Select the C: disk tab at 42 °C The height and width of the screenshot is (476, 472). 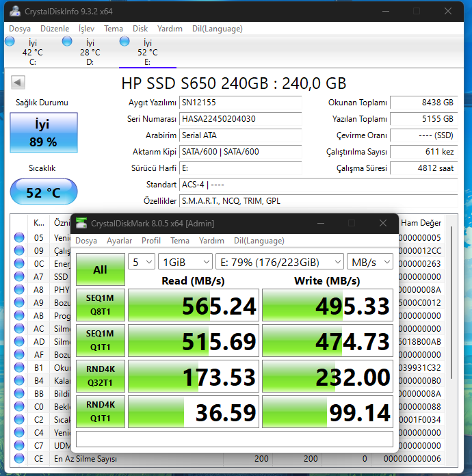pos(33,52)
